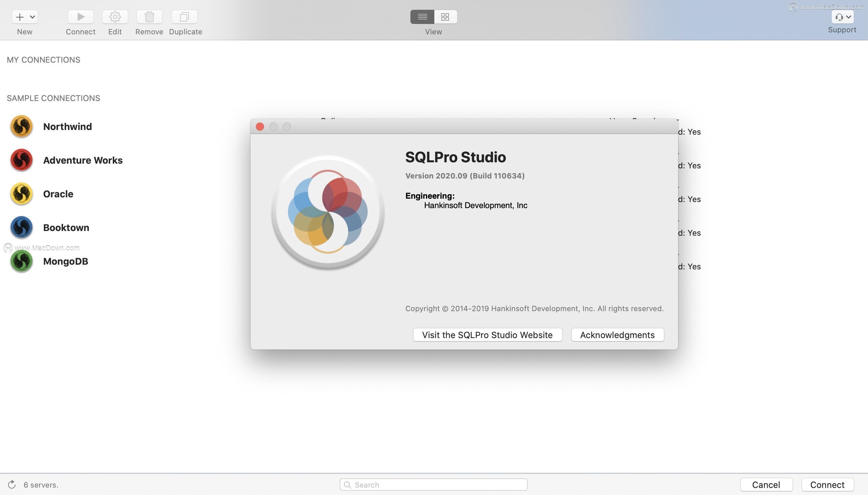Click the Adventure Works connection name
Viewport: 868px width, 495px height.
(82, 160)
